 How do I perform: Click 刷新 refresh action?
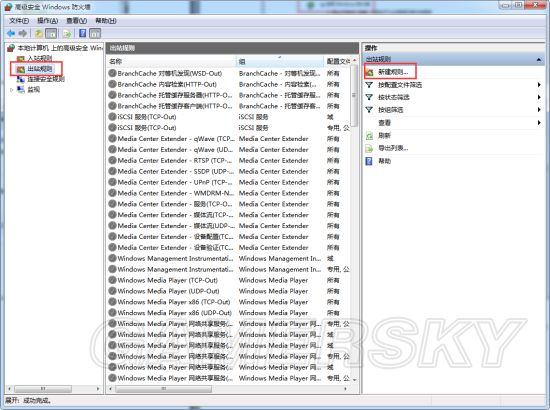[384, 135]
